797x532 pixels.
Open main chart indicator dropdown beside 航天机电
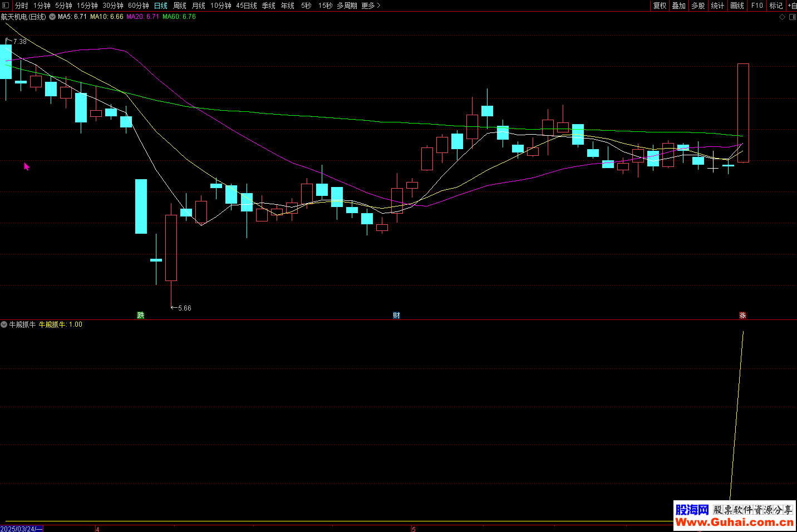(x=52, y=17)
